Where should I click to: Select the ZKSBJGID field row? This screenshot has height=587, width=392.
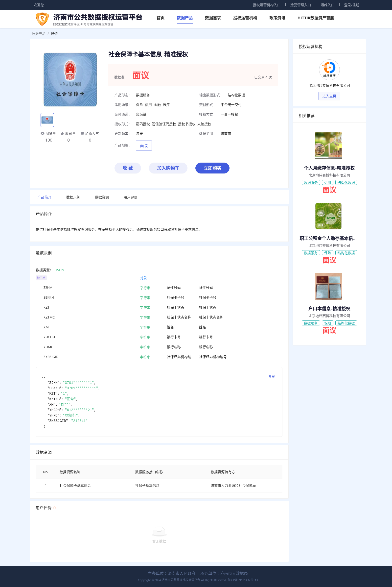pos(159,357)
